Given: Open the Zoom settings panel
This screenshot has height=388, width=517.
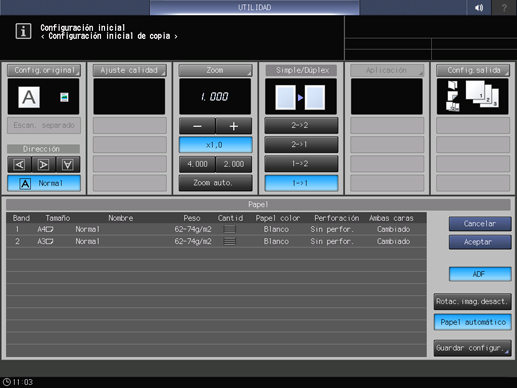Looking at the screenshot, I should (x=215, y=70).
